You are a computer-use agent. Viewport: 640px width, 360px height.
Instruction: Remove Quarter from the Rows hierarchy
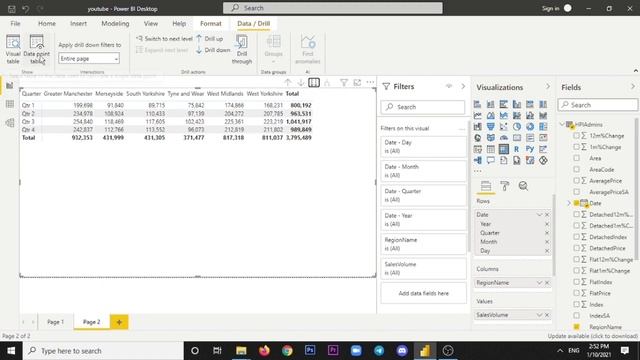click(x=547, y=233)
